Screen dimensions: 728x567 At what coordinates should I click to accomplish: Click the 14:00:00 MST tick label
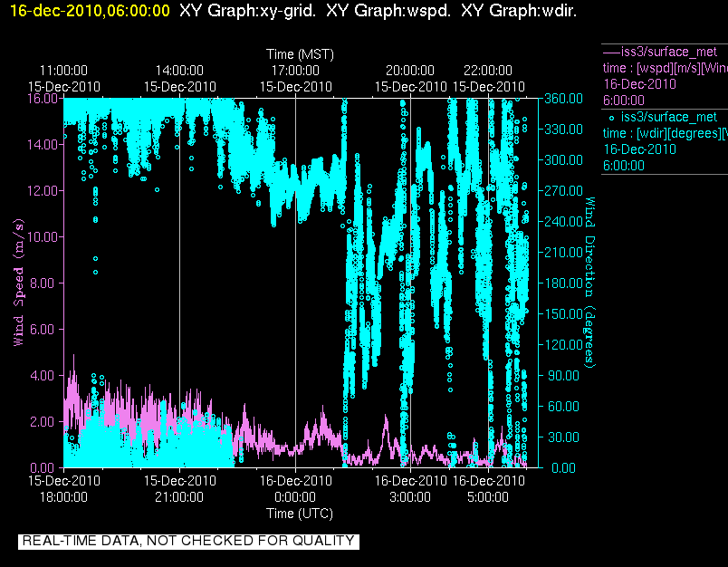tap(179, 71)
